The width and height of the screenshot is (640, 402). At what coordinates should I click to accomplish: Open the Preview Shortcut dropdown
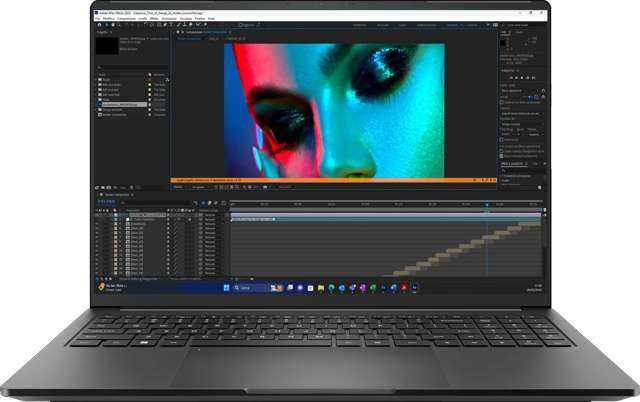tap(519, 91)
